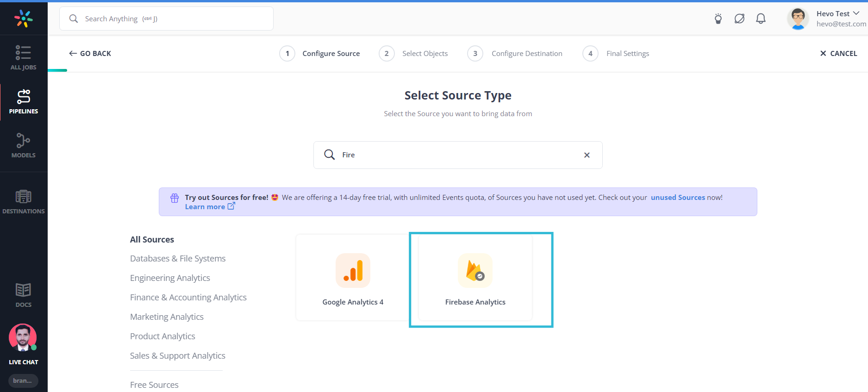Click Firebase Analytics card label

(475, 302)
